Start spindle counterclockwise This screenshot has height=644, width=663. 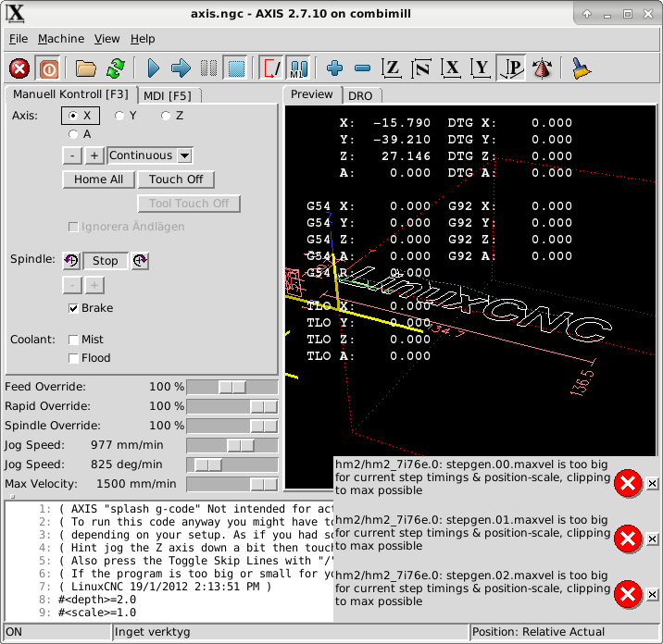click(71, 261)
